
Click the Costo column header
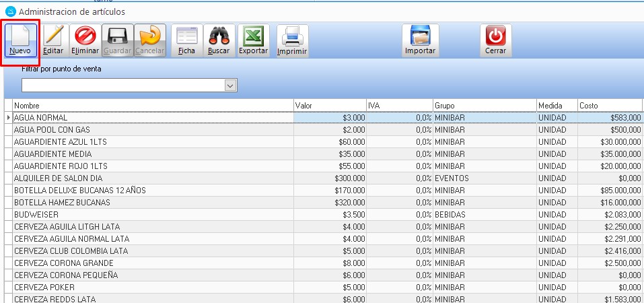click(x=609, y=106)
